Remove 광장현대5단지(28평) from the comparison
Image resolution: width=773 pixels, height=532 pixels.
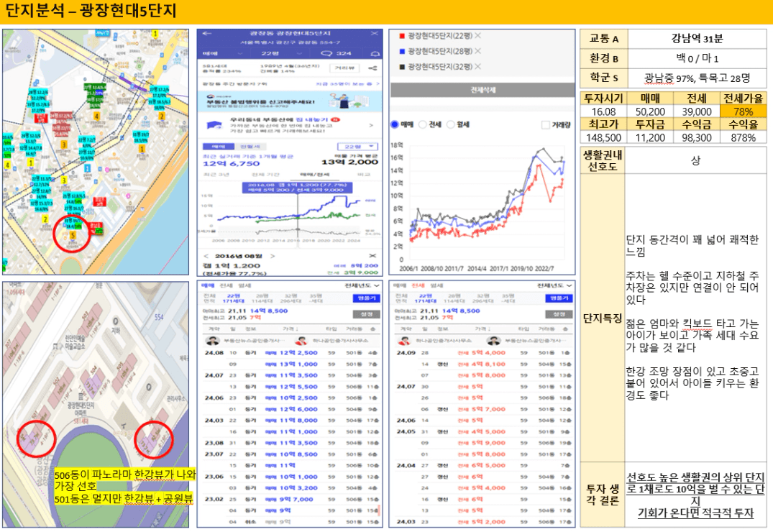tap(477, 51)
